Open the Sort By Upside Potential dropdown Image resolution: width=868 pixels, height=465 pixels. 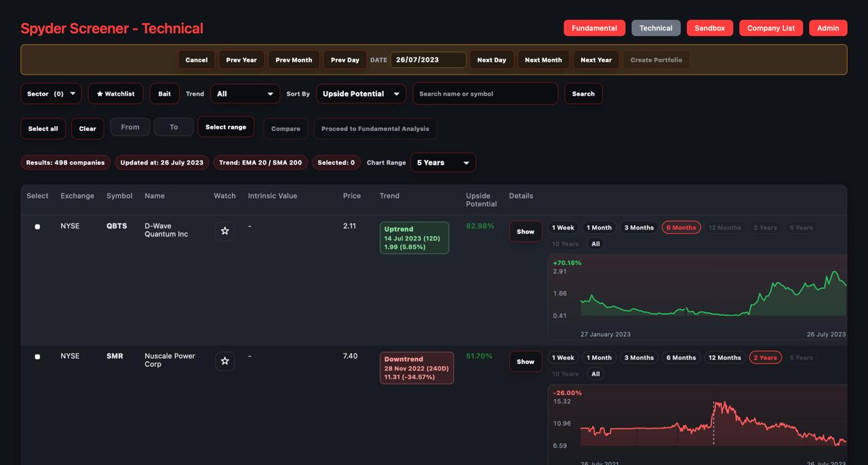361,94
